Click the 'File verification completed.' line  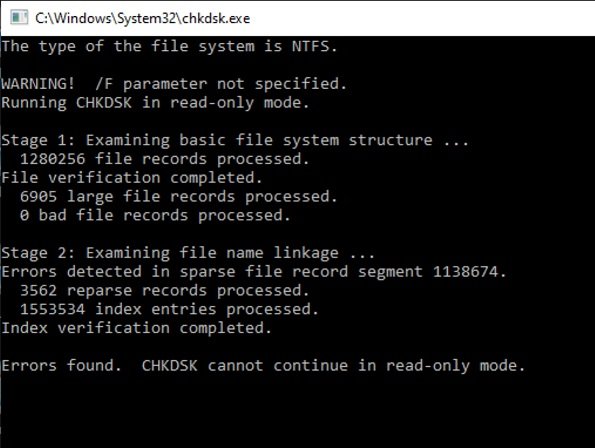tap(132, 178)
